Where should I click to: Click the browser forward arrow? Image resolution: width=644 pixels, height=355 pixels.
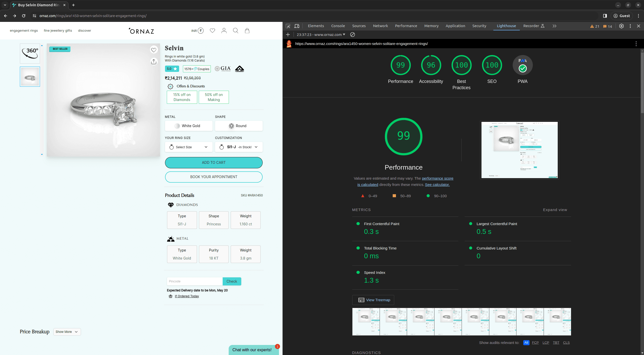(15, 16)
